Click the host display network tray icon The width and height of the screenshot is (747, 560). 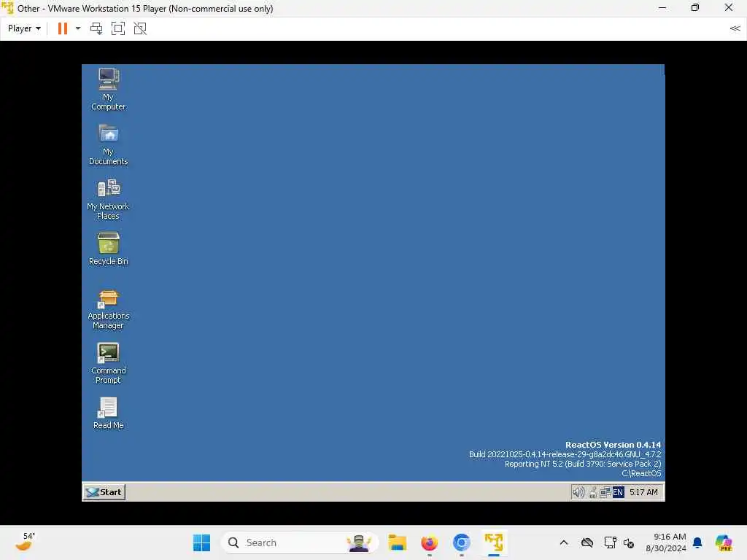(610, 542)
